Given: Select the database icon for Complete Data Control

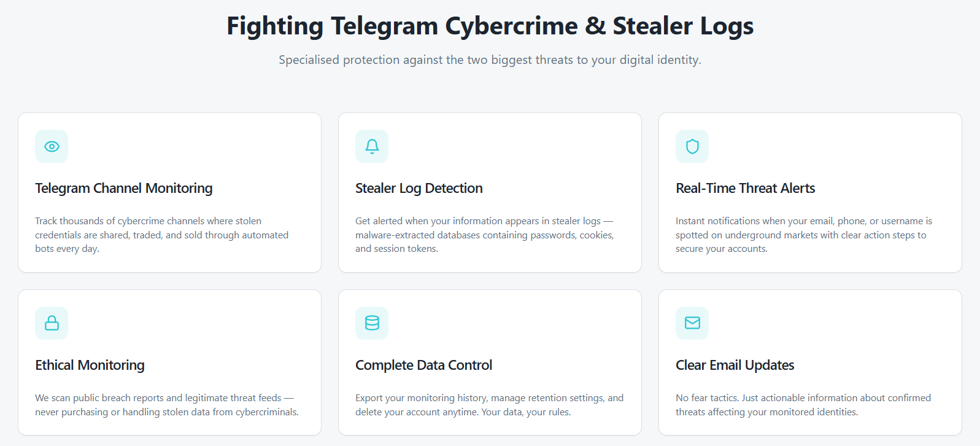Looking at the screenshot, I should [372, 323].
